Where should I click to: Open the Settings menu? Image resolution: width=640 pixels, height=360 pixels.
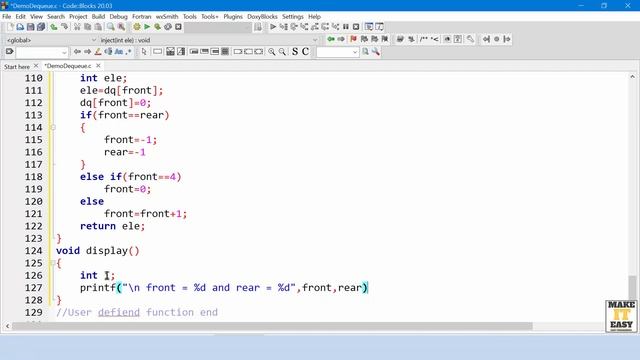(293, 17)
